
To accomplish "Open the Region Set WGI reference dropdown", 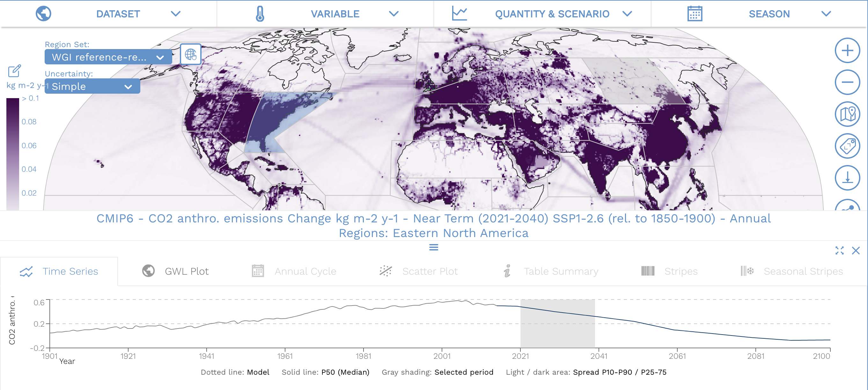I will click(108, 57).
